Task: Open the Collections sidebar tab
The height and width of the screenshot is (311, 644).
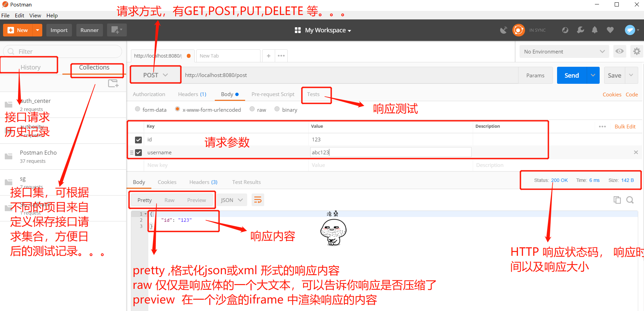Action: click(94, 67)
